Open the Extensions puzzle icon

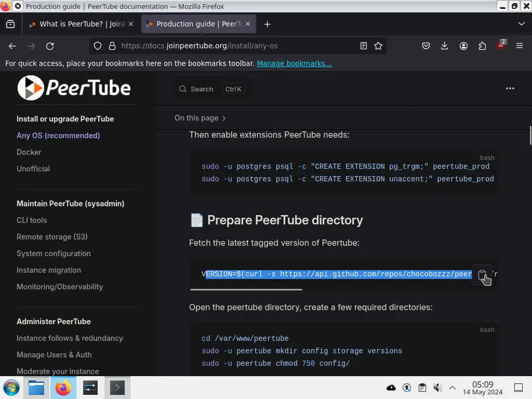point(482,46)
